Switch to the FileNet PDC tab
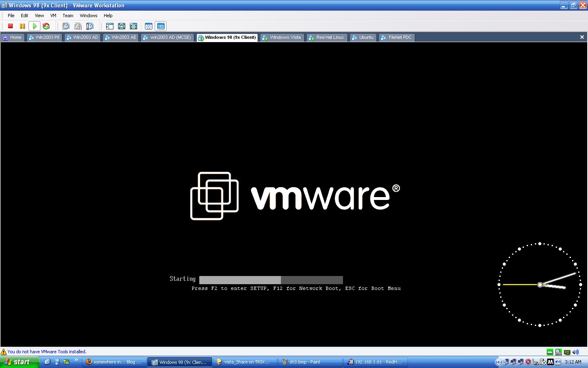This screenshot has width=588, height=368. [396, 37]
